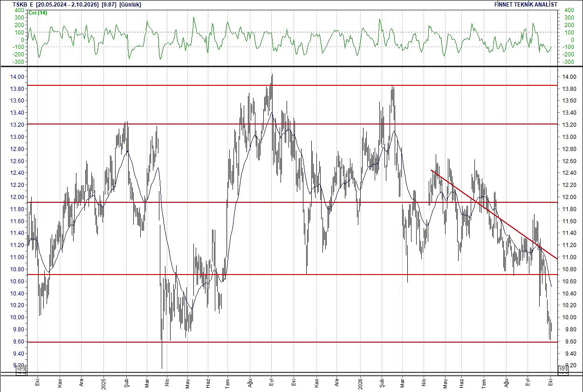The height and width of the screenshot is (392, 583).
Task: Click 11.00 on the left price axis
Action: click(18, 257)
